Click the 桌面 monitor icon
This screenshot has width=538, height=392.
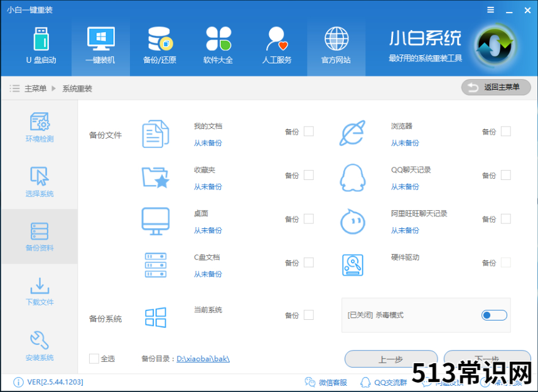(x=156, y=221)
